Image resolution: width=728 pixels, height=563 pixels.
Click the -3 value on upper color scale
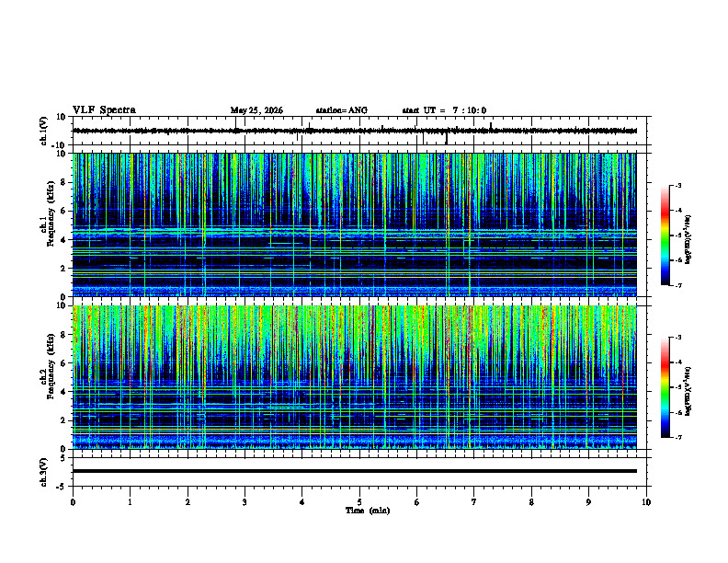point(678,185)
